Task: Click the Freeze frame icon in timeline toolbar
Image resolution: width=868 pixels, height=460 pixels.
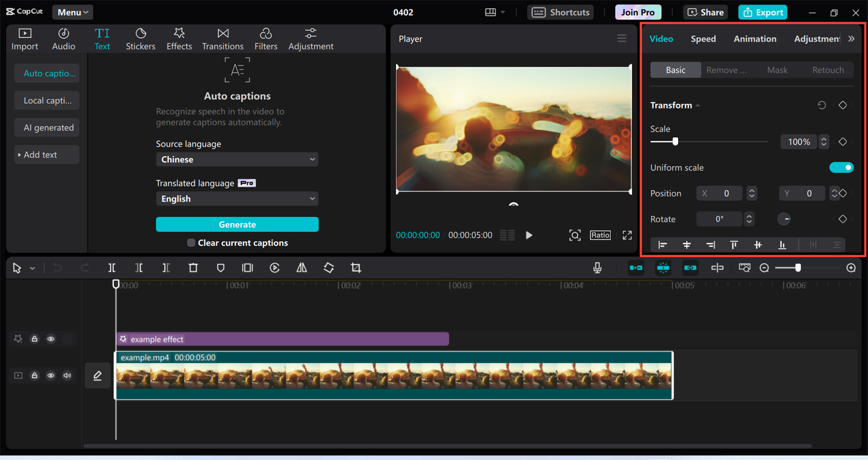Action: tap(248, 268)
